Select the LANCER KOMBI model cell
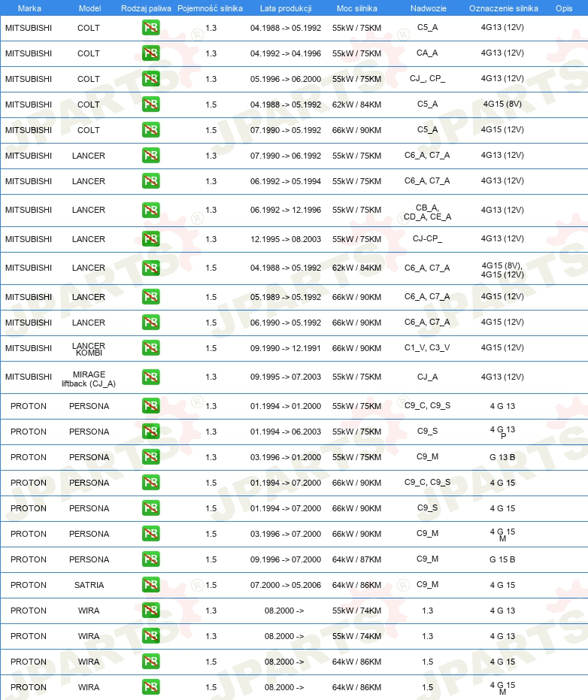 [x=89, y=349]
